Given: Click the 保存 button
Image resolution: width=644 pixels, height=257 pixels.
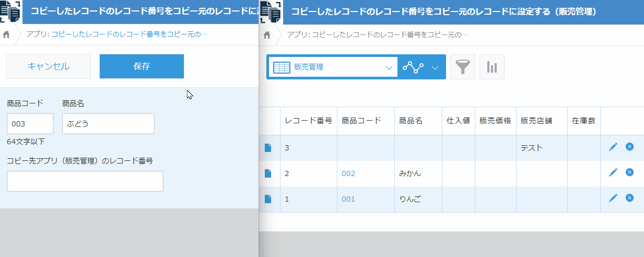Looking at the screenshot, I should tap(142, 66).
